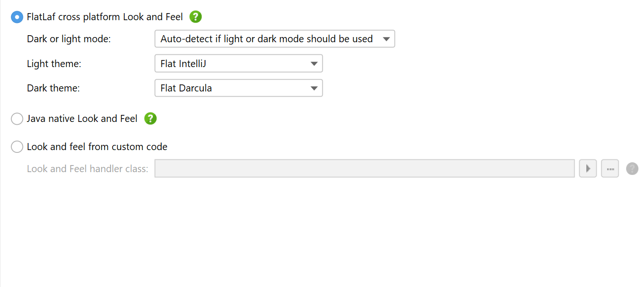Open the Auto-detect dark or light mode combo box

[275, 39]
